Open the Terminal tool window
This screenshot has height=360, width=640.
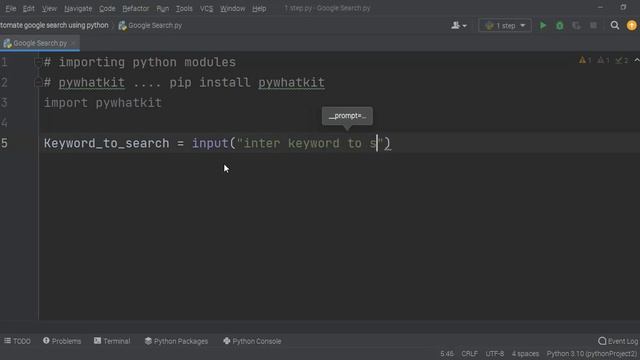[112, 341]
